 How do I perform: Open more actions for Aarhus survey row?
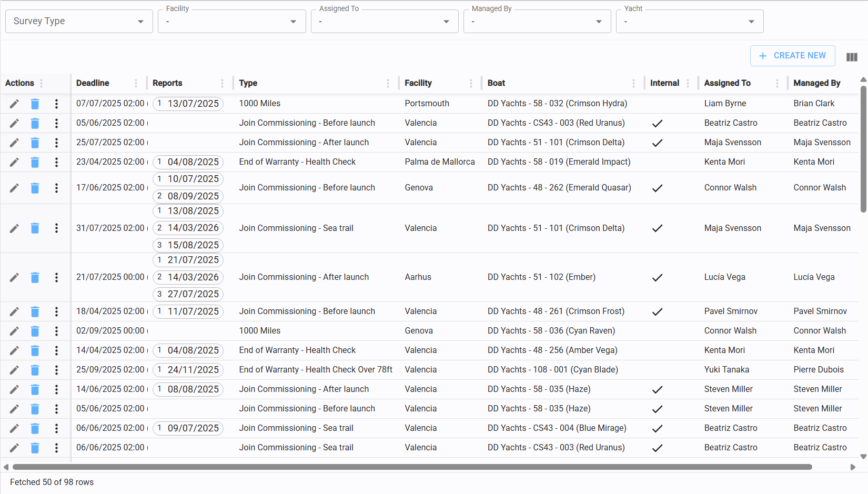[x=56, y=278]
